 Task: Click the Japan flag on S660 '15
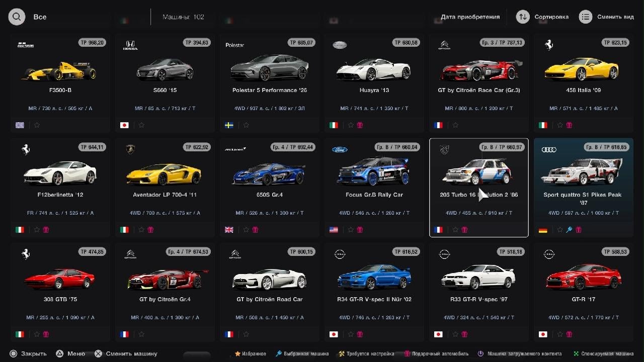[124, 125]
